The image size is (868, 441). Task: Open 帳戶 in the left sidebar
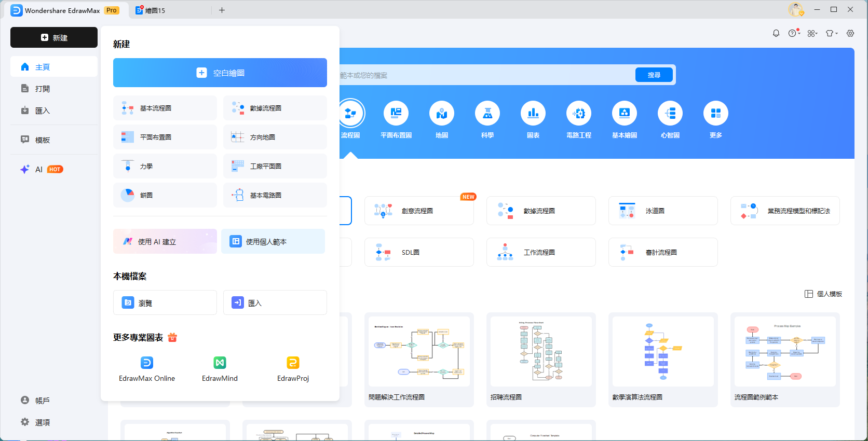[x=54, y=401]
